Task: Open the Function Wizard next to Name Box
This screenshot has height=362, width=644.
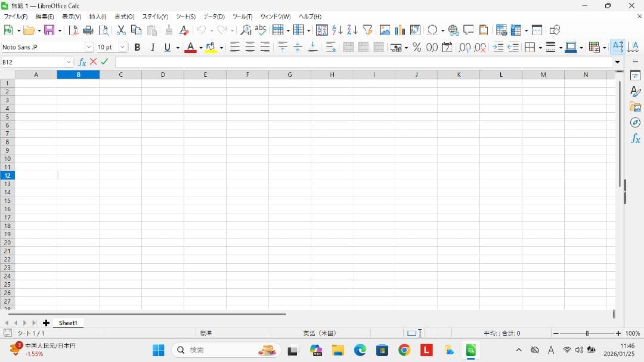Action: click(82, 62)
